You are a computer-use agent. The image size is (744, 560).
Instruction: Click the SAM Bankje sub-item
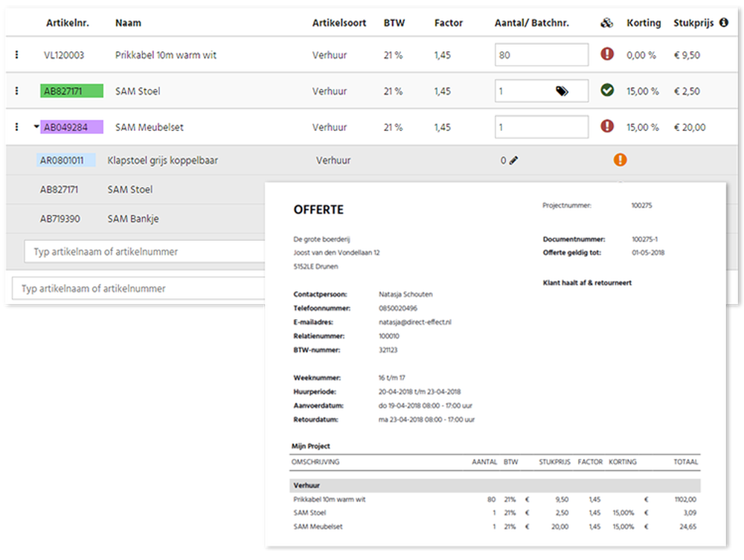click(x=133, y=219)
